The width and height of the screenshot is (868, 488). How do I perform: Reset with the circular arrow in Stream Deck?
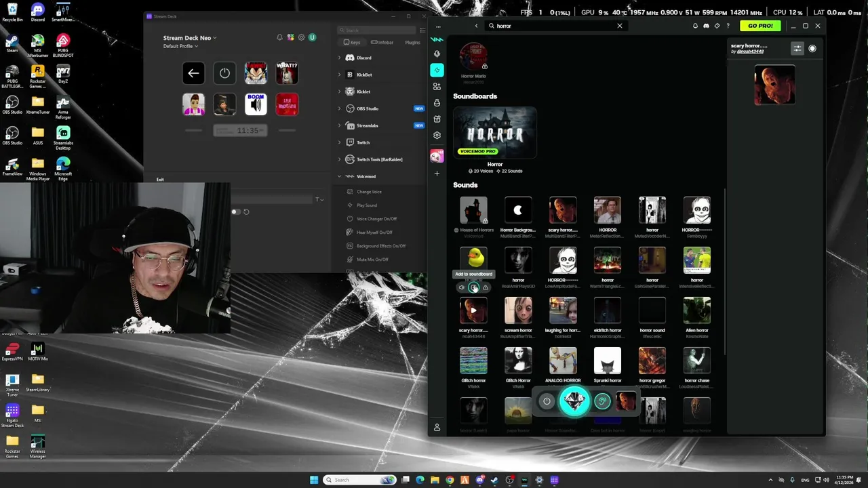pos(246,211)
